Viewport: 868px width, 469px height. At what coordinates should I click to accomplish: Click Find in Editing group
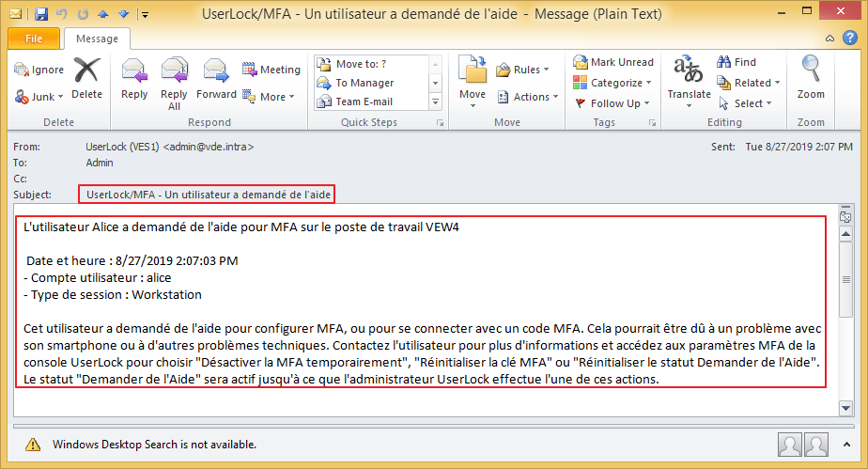[736, 62]
